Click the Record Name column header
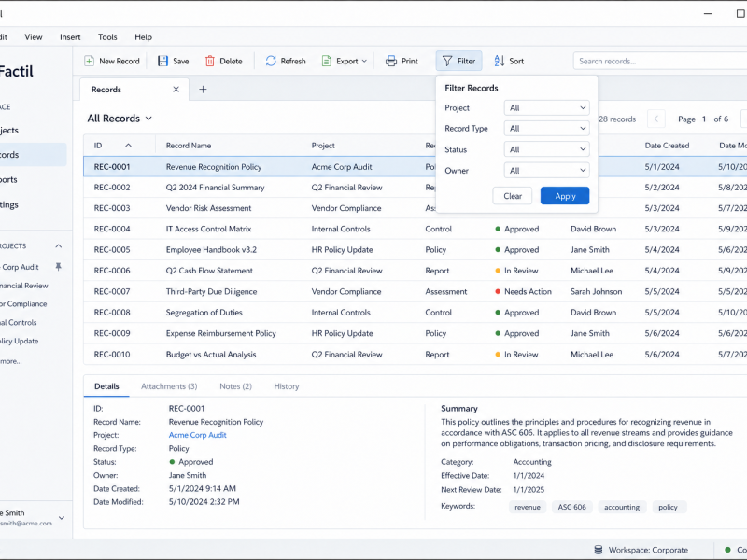Viewport: 747px width, 560px height. click(189, 146)
